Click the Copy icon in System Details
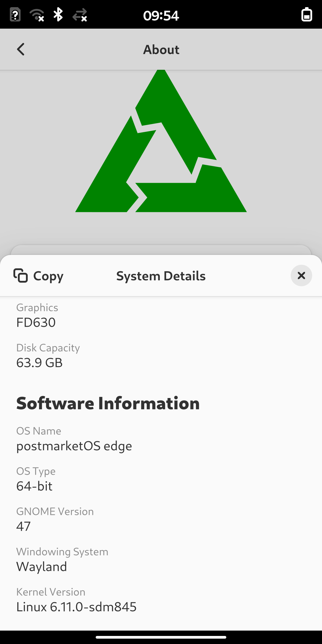This screenshot has width=322, height=644. click(21, 275)
